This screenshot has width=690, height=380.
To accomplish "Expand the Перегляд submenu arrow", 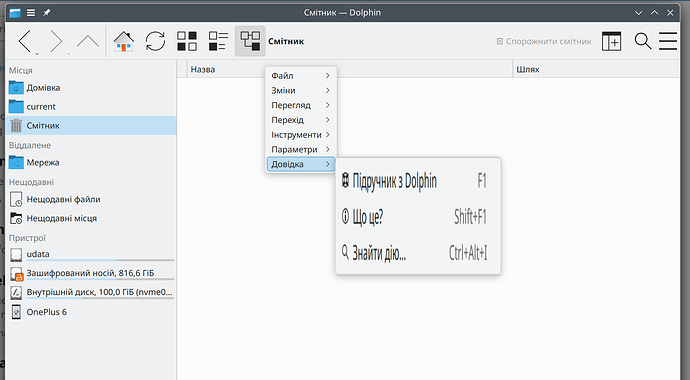I will pos(327,105).
